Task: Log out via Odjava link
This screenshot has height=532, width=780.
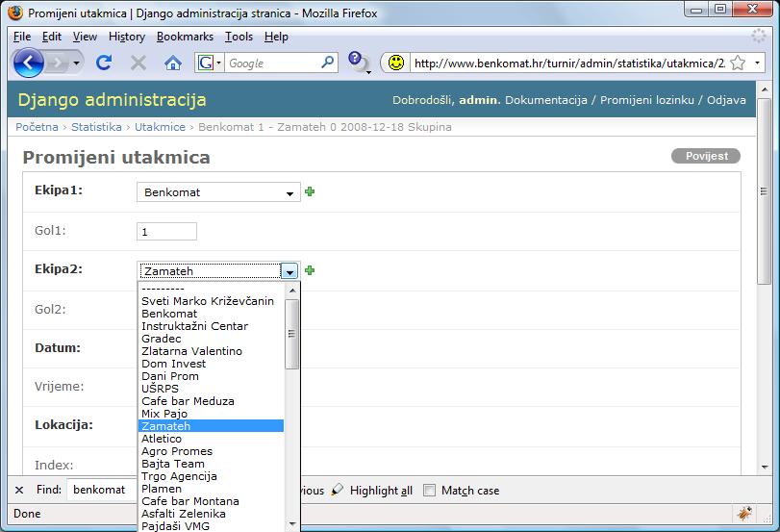Action: (726, 100)
